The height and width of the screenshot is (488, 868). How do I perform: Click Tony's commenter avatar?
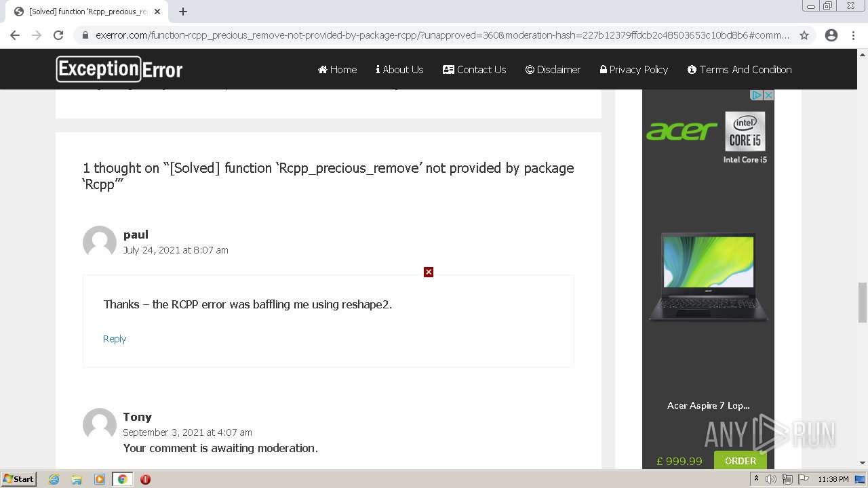point(100,425)
